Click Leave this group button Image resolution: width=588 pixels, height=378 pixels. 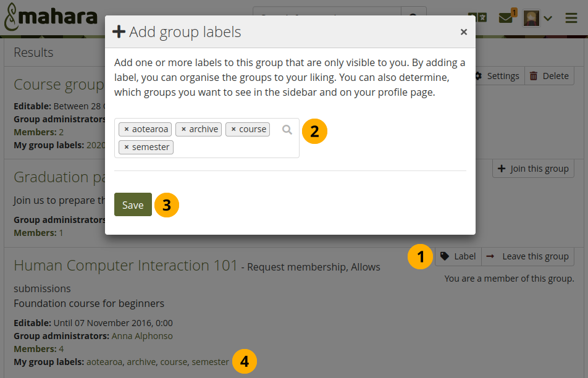527,256
